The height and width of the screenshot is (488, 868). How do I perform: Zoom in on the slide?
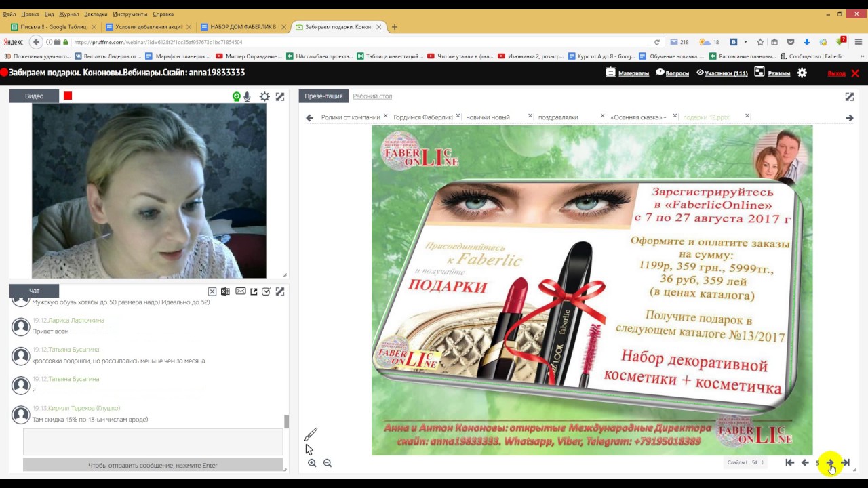point(312,463)
